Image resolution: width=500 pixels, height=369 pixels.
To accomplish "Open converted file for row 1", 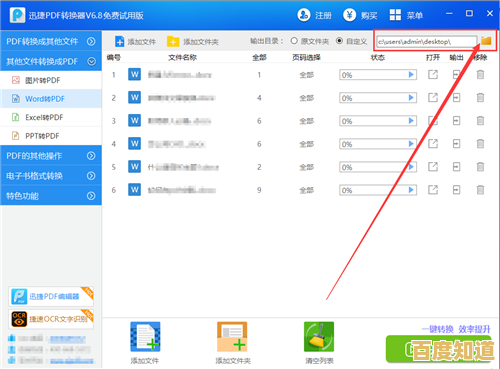I will [433, 74].
